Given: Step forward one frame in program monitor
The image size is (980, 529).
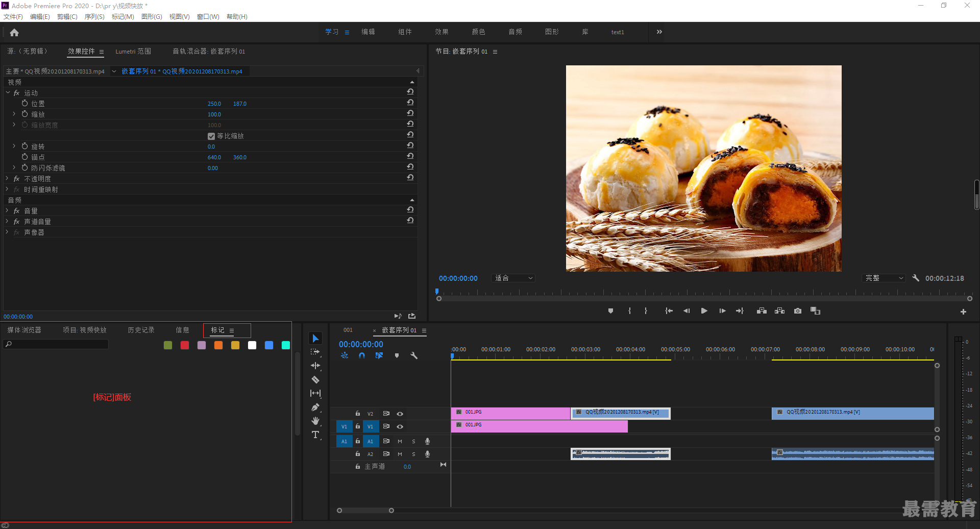Looking at the screenshot, I should (x=722, y=311).
